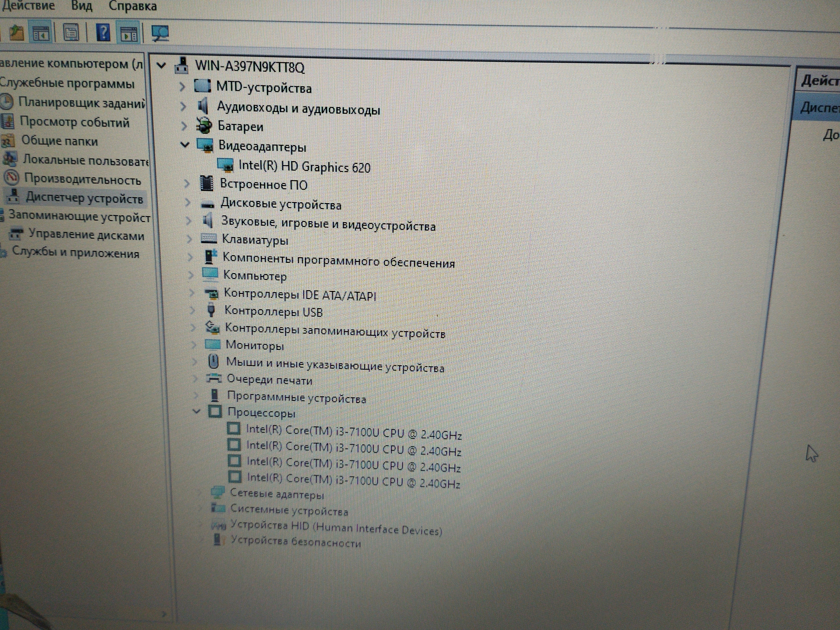Image resolution: width=840 pixels, height=630 pixels.
Task: Click the Процессоры category icon
Action: click(215, 411)
